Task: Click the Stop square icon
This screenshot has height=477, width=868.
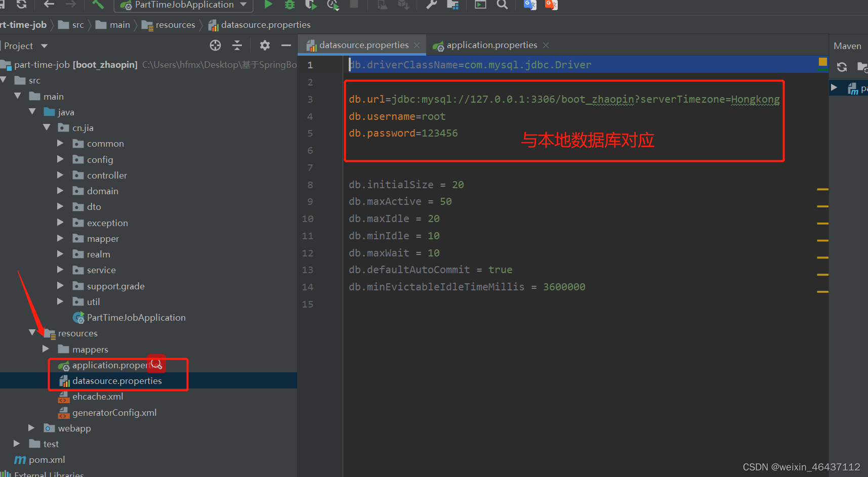Action: tap(354, 4)
